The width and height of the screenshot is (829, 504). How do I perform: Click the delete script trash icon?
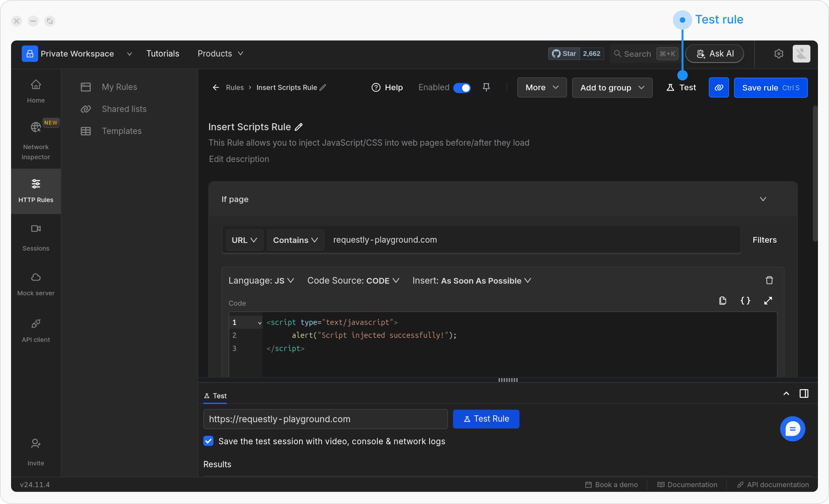[x=769, y=280]
